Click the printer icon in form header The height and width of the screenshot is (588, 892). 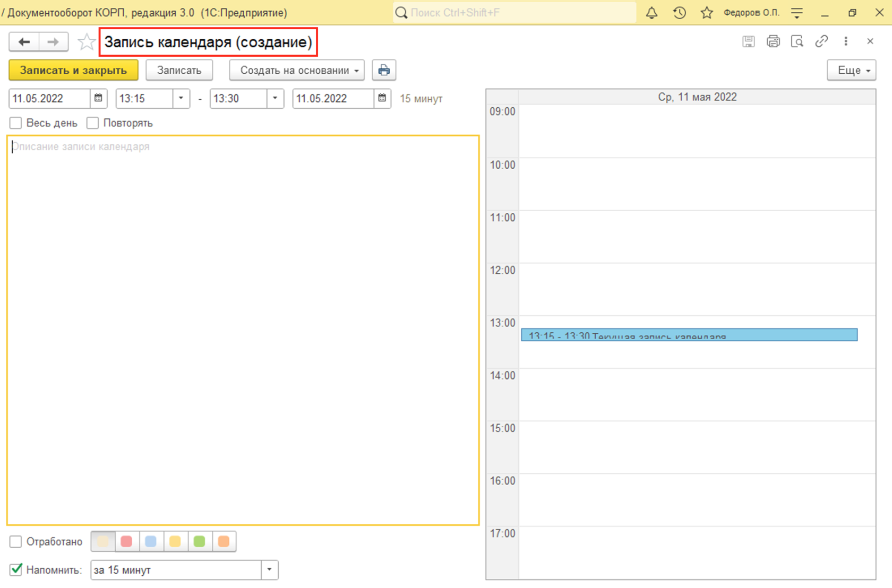click(x=773, y=41)
